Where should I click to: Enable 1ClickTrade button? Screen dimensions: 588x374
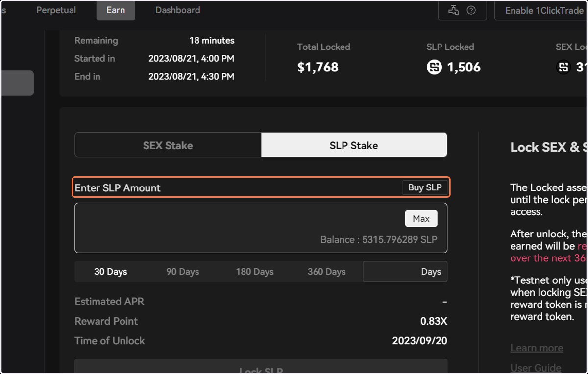(541, 10)
